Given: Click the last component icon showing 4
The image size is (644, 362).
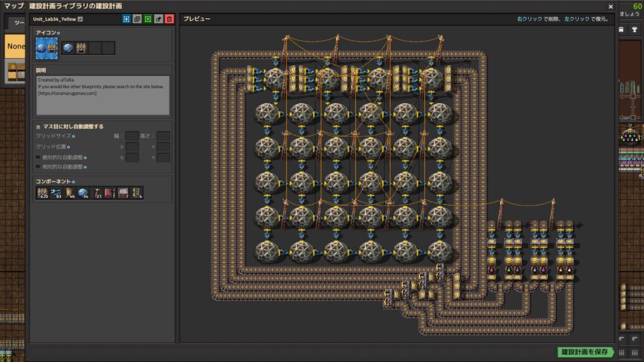Looking at the screenshot, I should pyautogui.click(x=137, y=193).
